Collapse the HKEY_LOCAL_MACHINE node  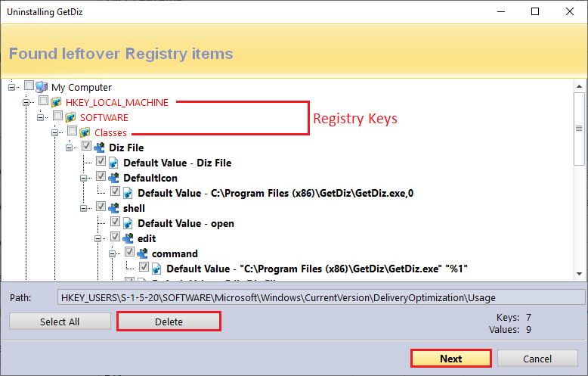click(26, 102)
